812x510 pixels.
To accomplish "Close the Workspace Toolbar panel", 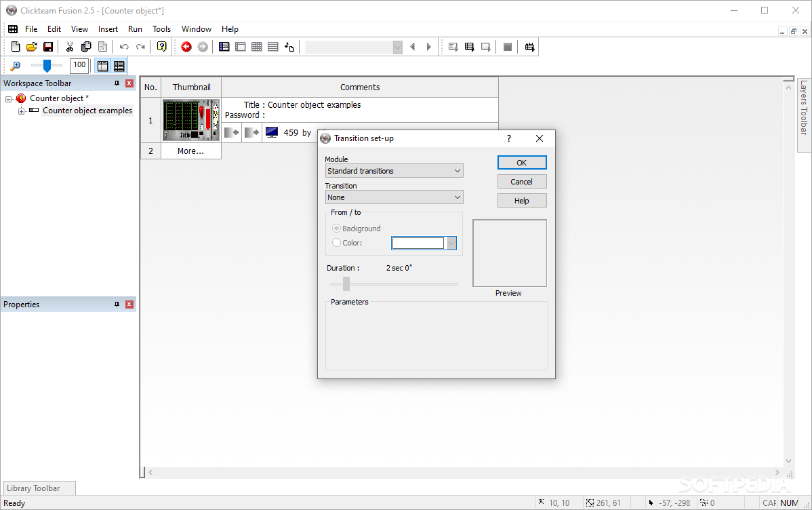I will [129, 83].
